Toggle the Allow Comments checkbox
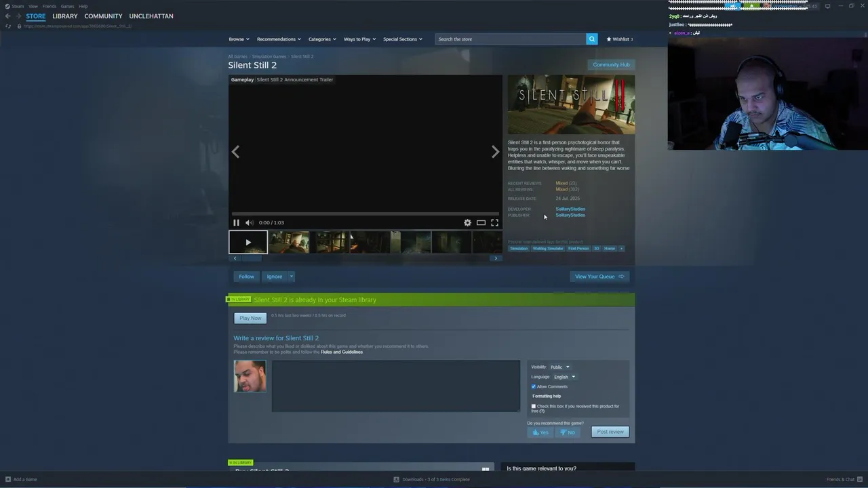The height and width of the screenshot is (488, 868). tap(534, 386)
